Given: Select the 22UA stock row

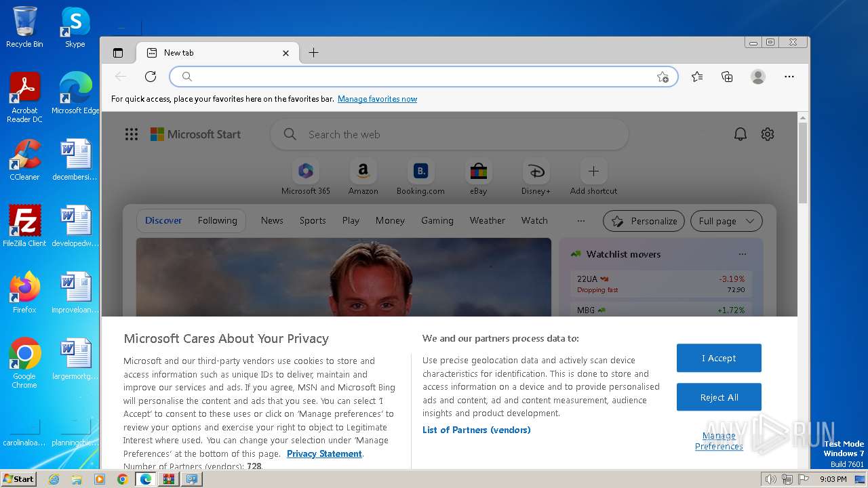Looking at the screenshot, I should coord(661,284).
